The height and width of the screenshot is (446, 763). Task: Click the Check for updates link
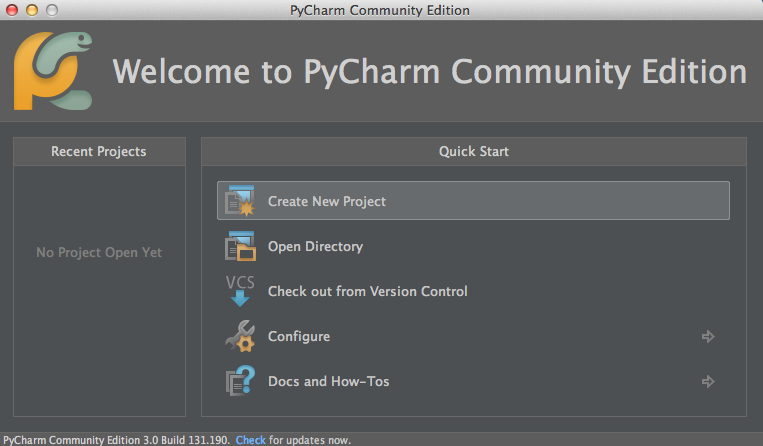(x=250, y=440)
